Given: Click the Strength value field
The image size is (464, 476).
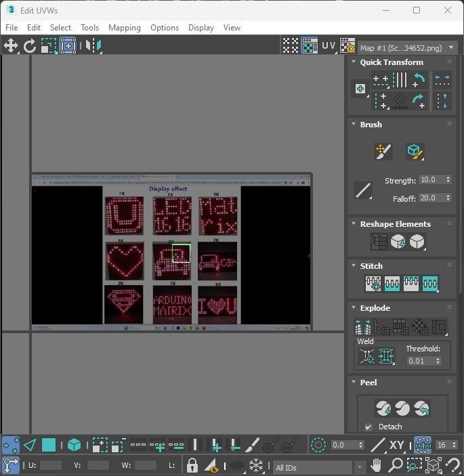Looking at the screenshot, I should point(431,179).
